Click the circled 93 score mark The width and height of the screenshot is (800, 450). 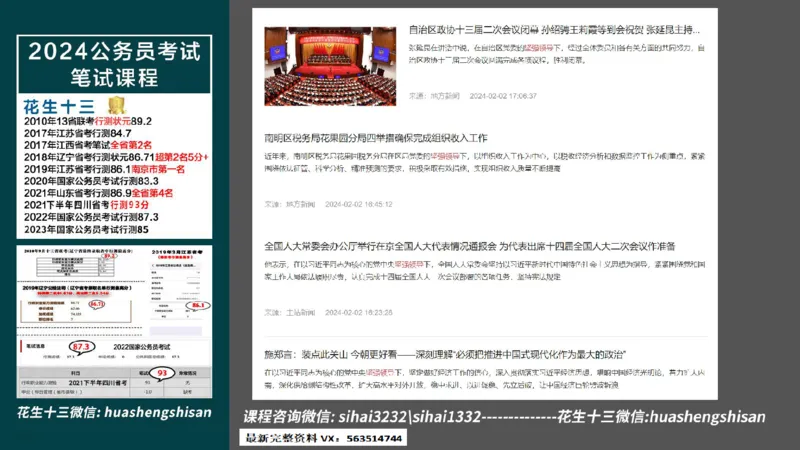tap(162, 373)
